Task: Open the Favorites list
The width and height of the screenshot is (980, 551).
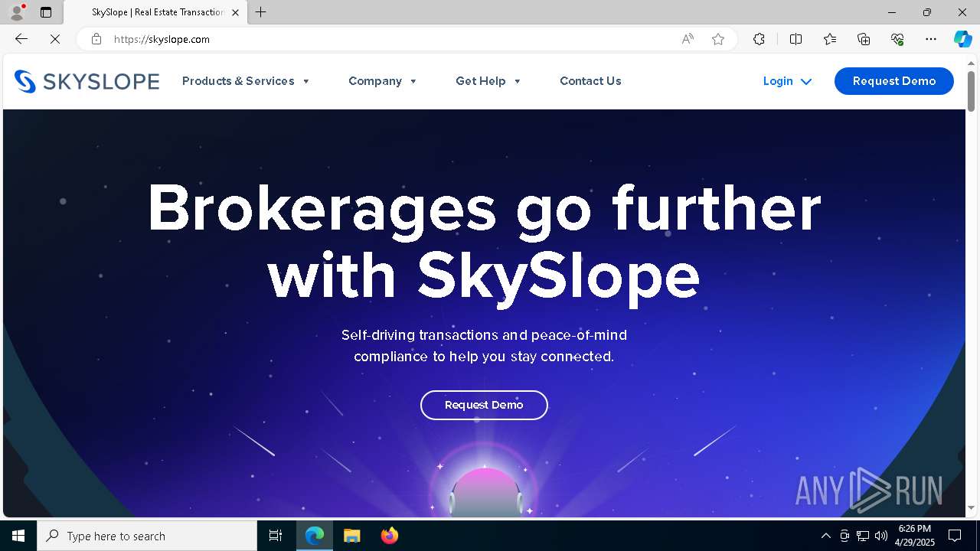Action: pos(830,39)
